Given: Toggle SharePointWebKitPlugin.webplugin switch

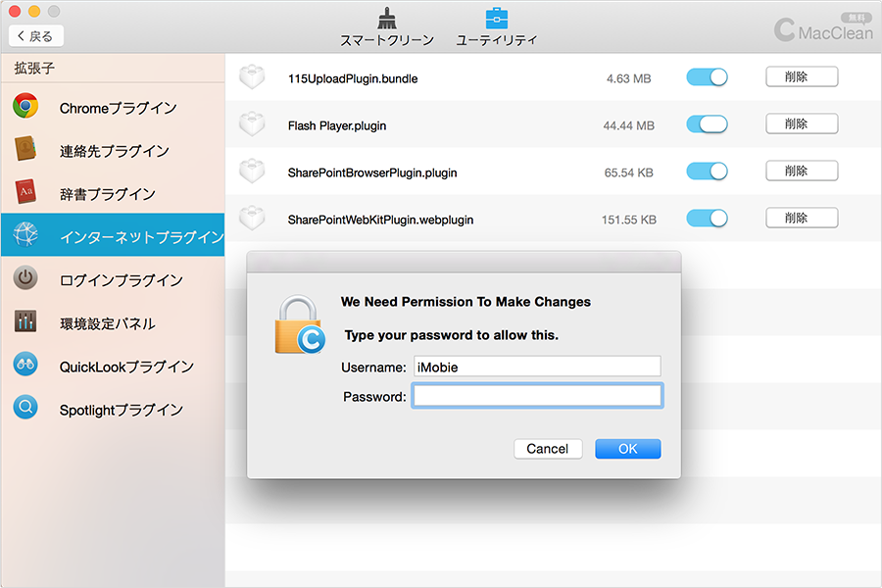Looking at the screenshot, I should tap(707, 219).
